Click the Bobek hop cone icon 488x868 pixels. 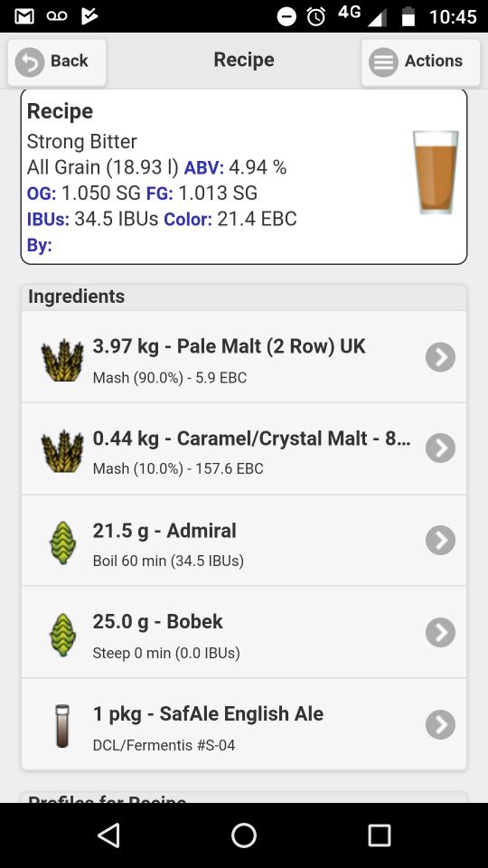62,635
